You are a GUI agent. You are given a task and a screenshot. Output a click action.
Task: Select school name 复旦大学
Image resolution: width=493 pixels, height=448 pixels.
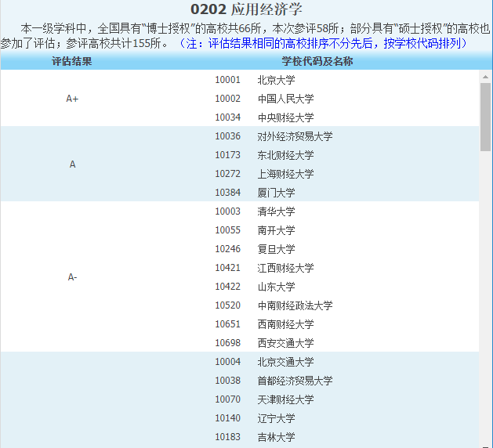click(x=276, y=249)
